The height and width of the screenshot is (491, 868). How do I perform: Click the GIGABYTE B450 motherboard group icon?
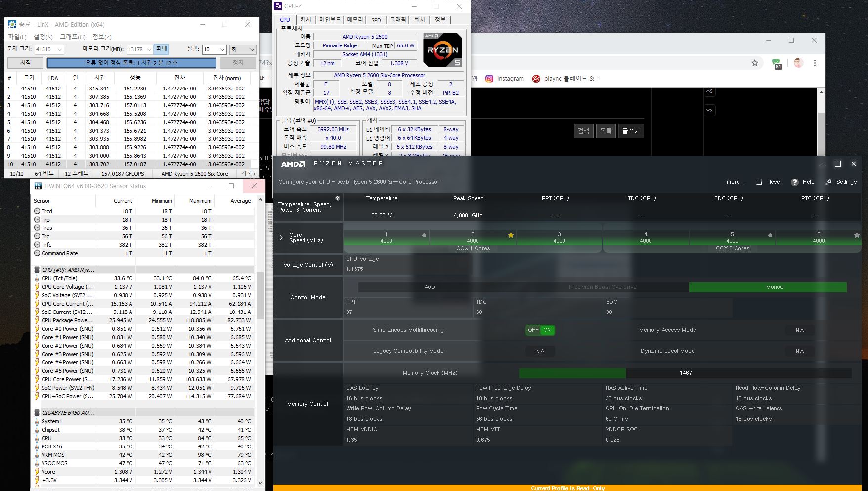pos(37,413)
